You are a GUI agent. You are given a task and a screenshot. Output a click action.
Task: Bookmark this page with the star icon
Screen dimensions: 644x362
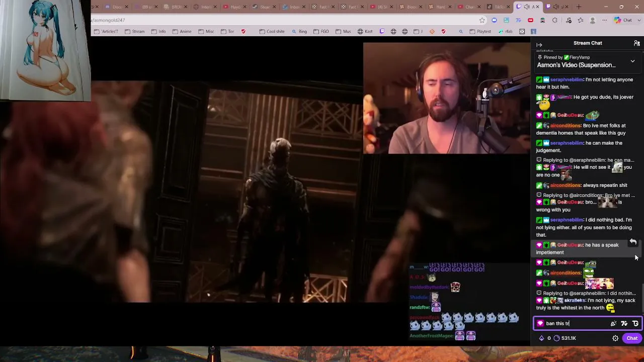[482, 20]
